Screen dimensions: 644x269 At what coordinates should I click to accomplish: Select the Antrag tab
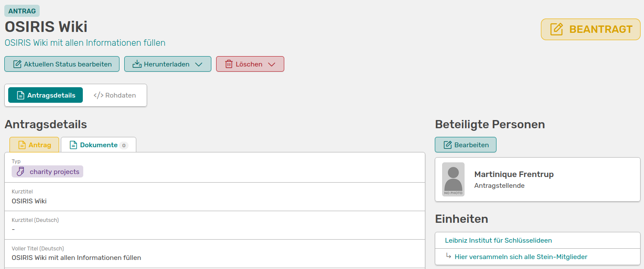coord(35,145)
